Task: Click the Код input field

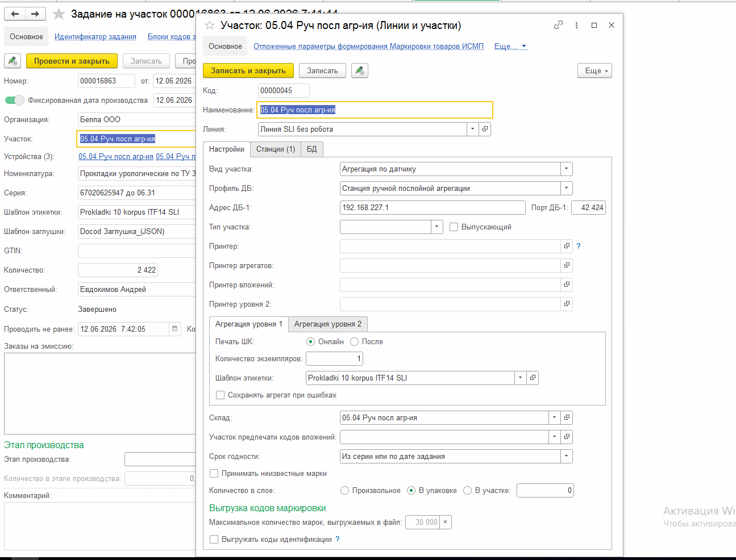Action: click(x=284, y=90)
